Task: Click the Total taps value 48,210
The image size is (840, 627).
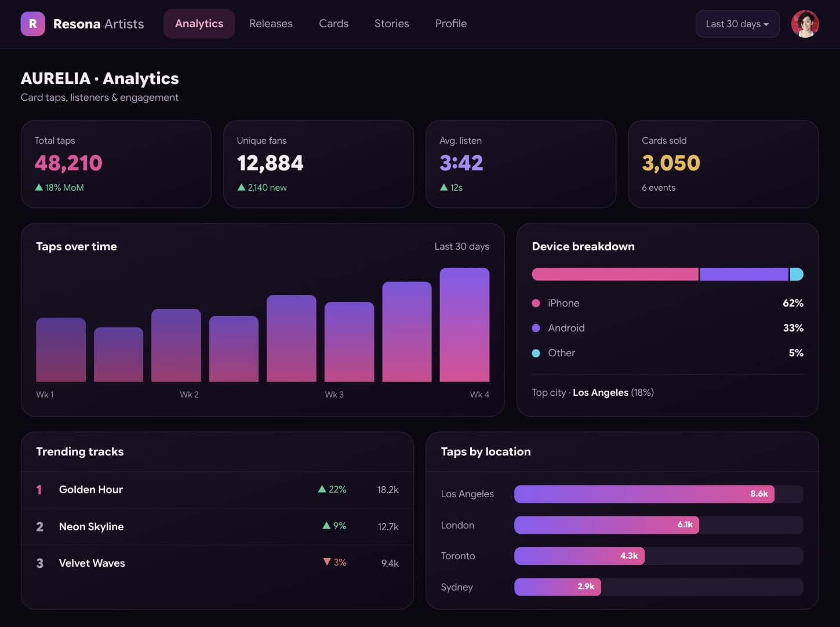Action: pyautogui.click(x=68, y=163)
